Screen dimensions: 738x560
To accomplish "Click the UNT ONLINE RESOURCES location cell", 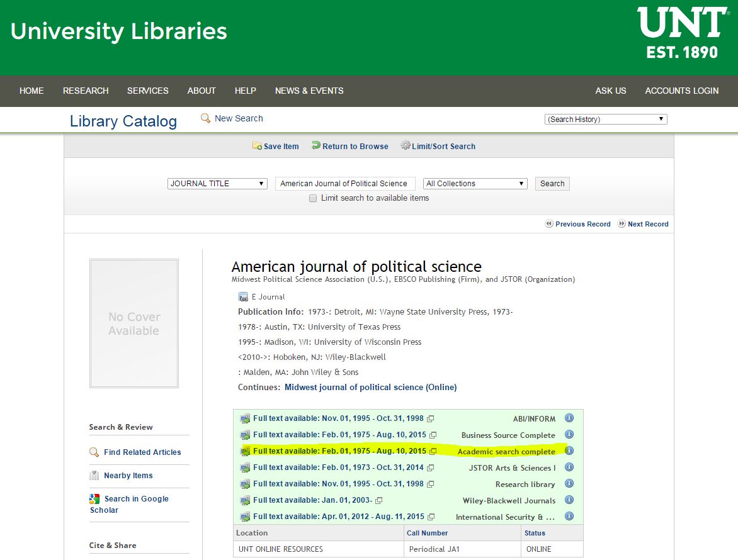I will tap(319, 549).
